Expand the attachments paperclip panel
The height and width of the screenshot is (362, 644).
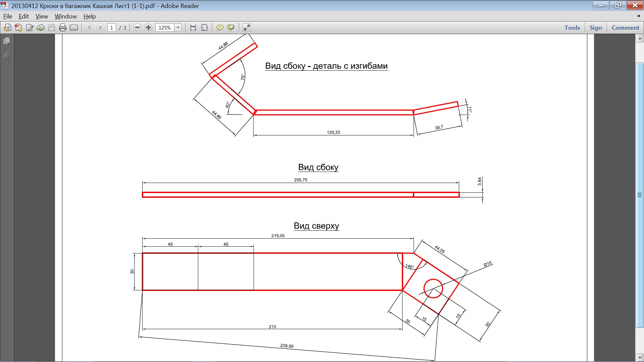[7, 55]
